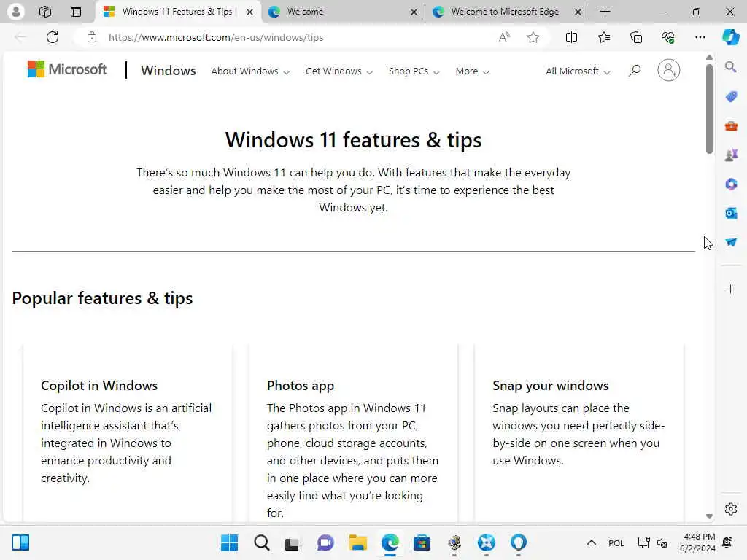Open sidebar Tools briefcase icon
This screenshot has height=560, width=747.
(x=731, y=126)
